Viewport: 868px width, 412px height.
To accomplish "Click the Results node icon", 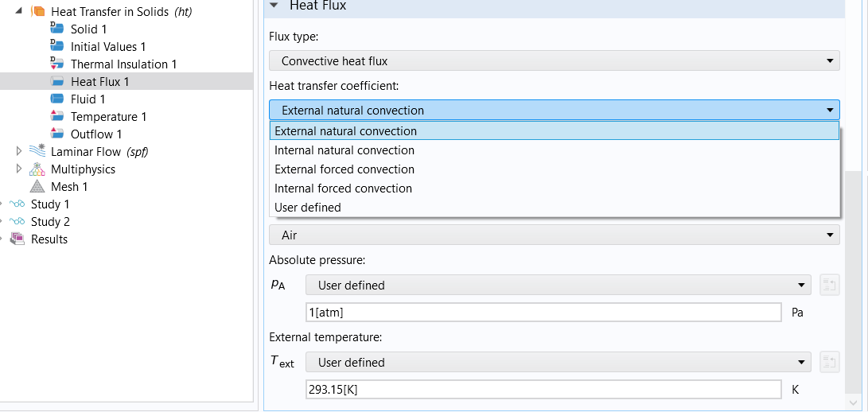I will click(x=17, y=239).
